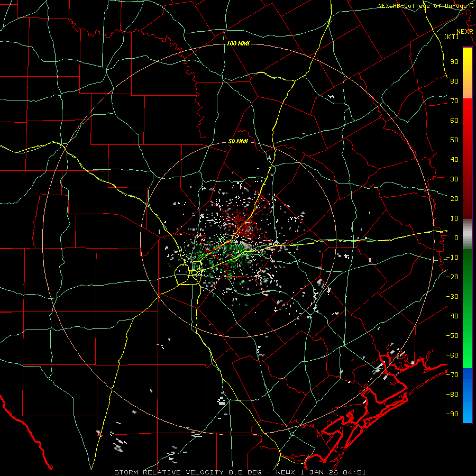Click the 60 value on velocity scale

(454, 121)
